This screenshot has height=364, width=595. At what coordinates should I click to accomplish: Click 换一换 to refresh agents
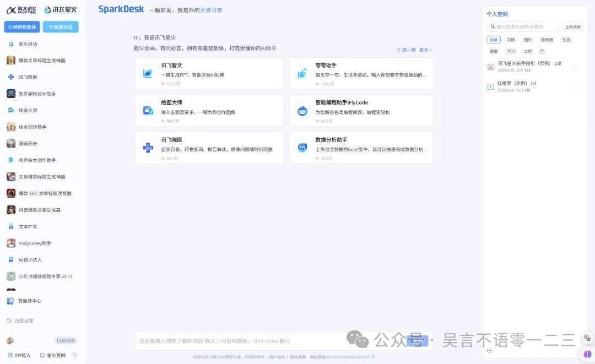(x=406, y=50)
